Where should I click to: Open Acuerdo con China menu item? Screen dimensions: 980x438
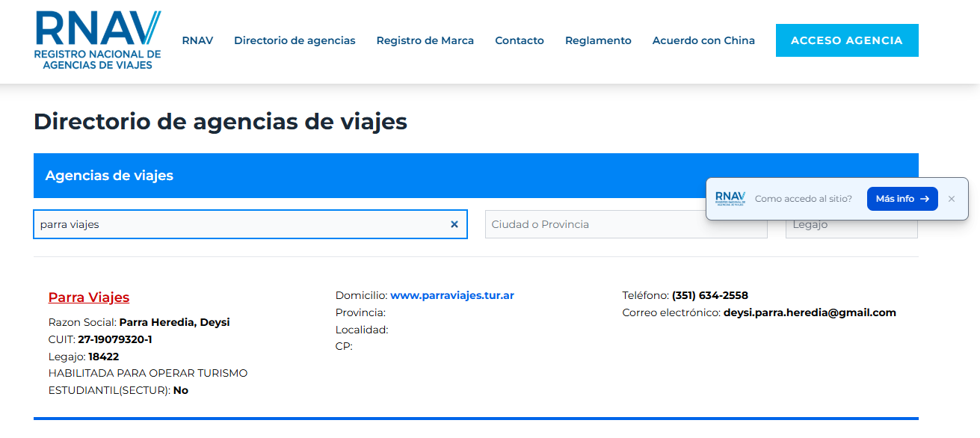coord(703,40)
